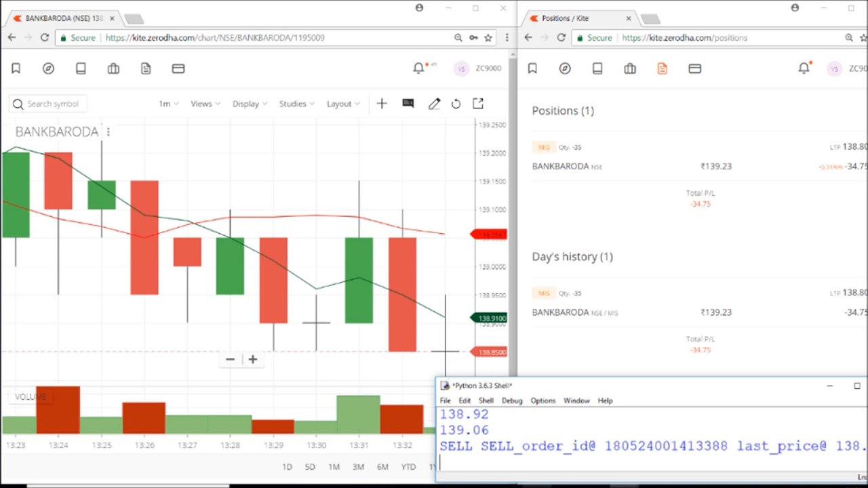Open Window menu in Python Shell

576,401
